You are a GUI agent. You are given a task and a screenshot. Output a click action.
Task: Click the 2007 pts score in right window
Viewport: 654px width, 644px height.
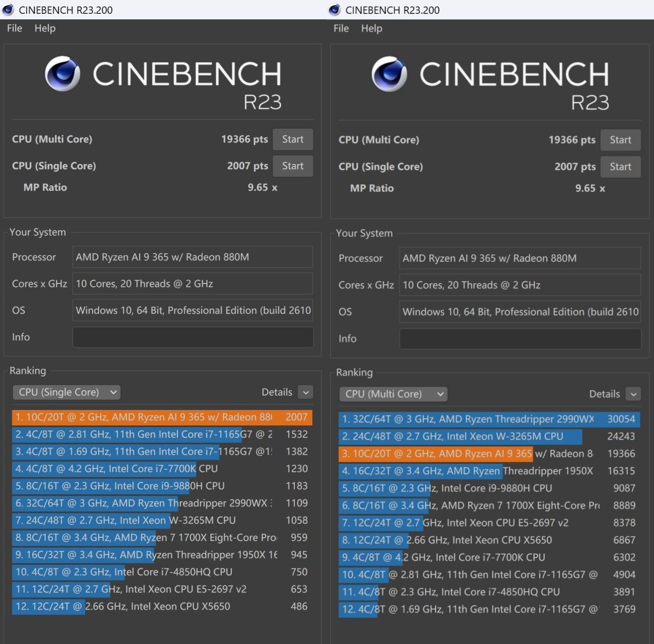[575, 166]
